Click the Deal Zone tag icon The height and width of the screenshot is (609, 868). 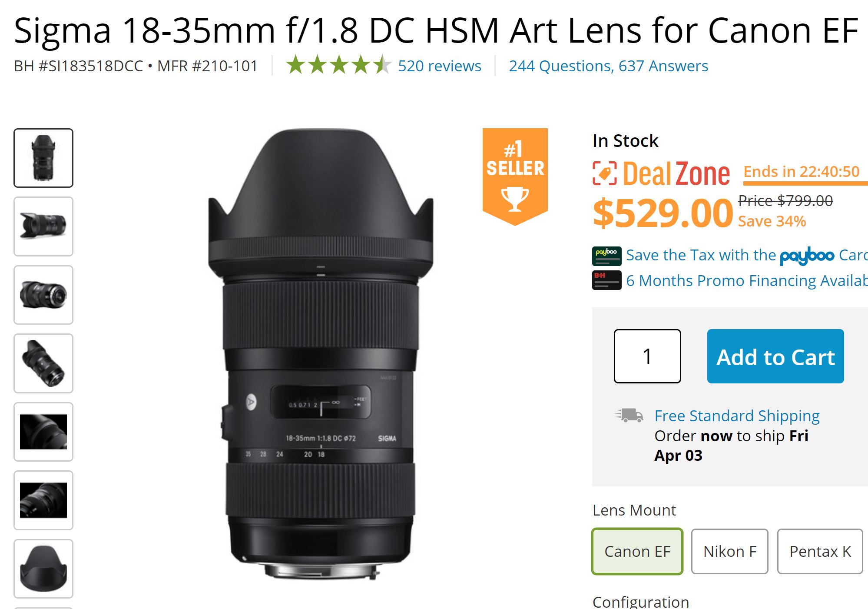605,173
